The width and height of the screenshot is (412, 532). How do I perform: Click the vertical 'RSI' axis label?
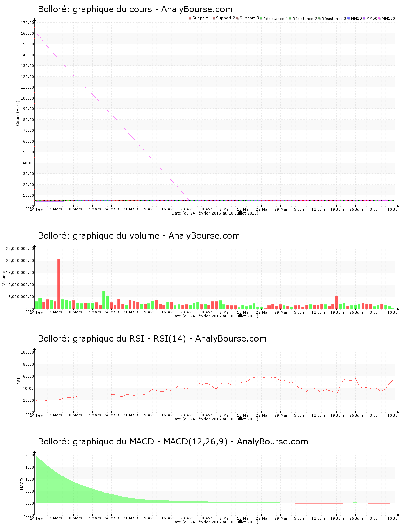(x=19, y=381)
